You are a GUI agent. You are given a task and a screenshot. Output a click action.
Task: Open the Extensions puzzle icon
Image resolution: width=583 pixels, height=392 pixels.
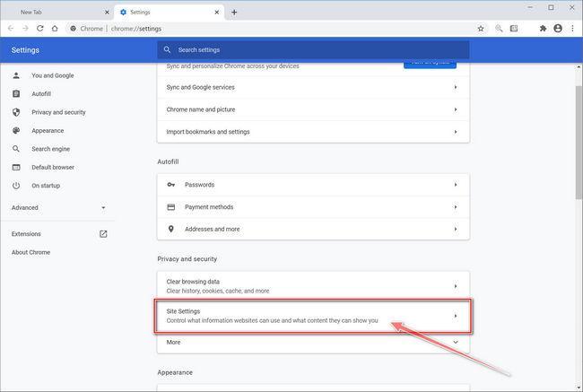click(x=543, y=29)
